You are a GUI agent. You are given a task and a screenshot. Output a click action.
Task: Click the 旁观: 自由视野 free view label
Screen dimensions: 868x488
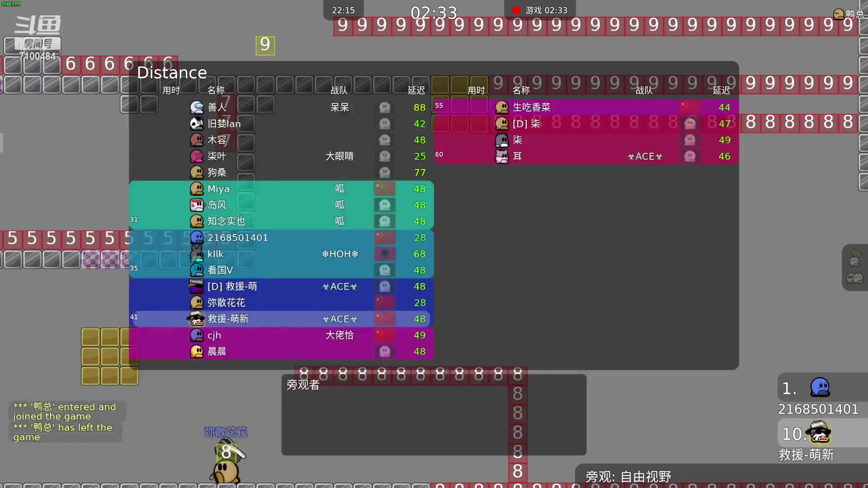pos(628,476)
